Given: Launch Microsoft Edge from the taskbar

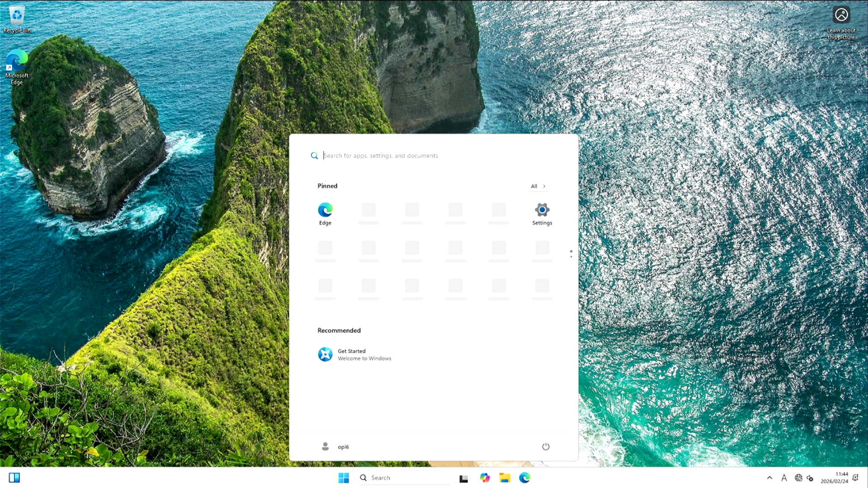Looking at the screenshot, I should click(524, 478).
